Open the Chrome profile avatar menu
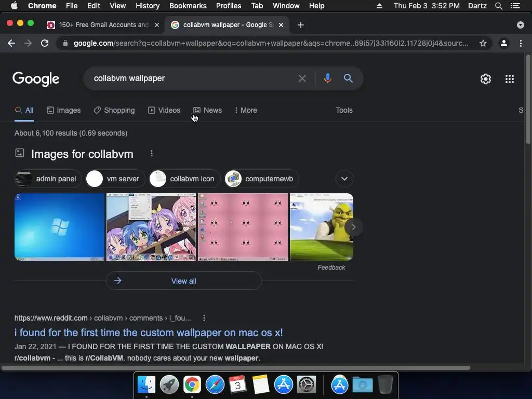Screen dimensions: 532x399 pyautogui.click(x=504, y=43)
